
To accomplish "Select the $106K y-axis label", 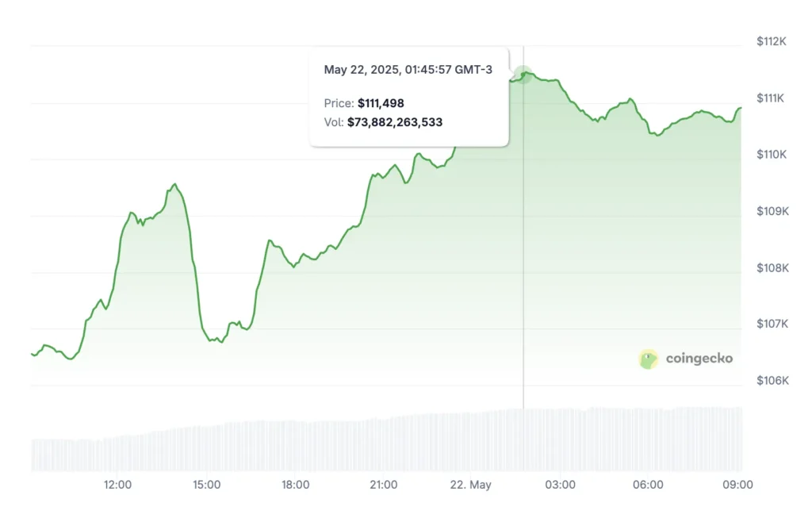I will tap(772, 382).
